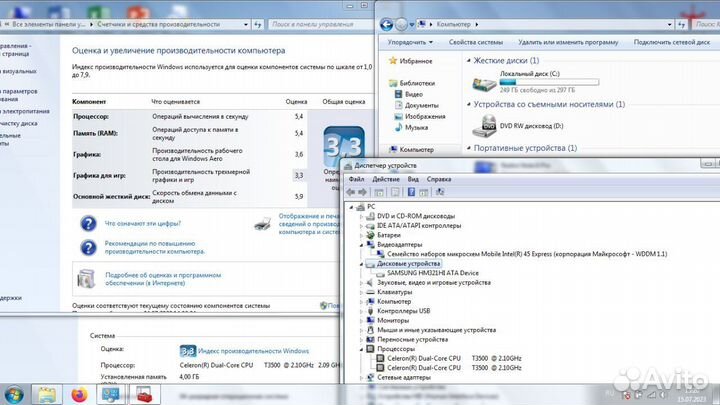Collapse the PC root node in device tree
Screen dimensions: 720x405
352,207
